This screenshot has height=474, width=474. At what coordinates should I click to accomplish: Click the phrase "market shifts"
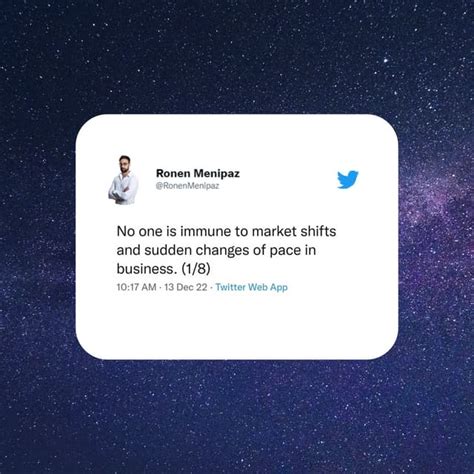point(294,231)
